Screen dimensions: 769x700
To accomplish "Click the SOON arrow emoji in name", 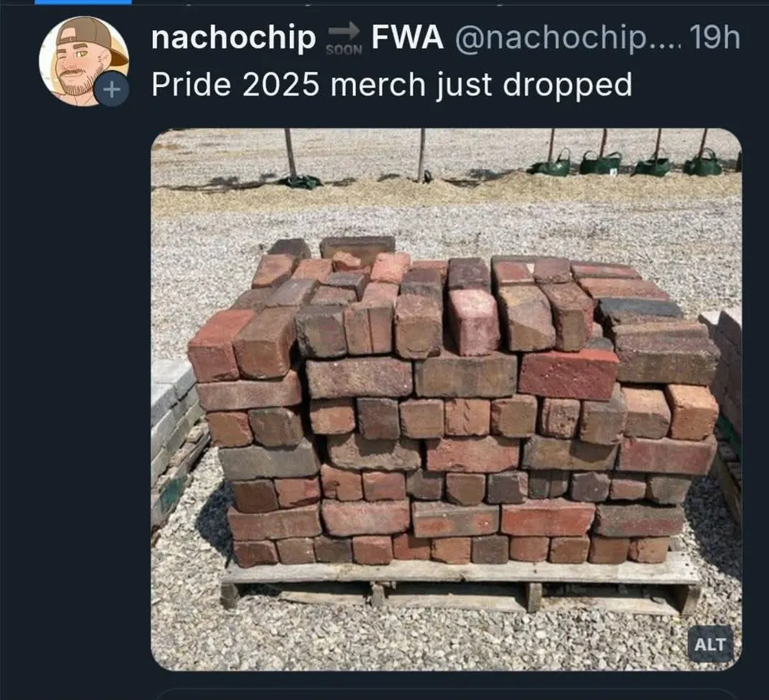I will pyautogui.click(x=344, y=40).
